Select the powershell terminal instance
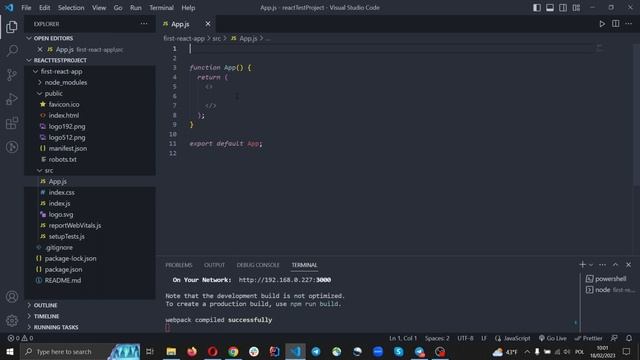 610,279
